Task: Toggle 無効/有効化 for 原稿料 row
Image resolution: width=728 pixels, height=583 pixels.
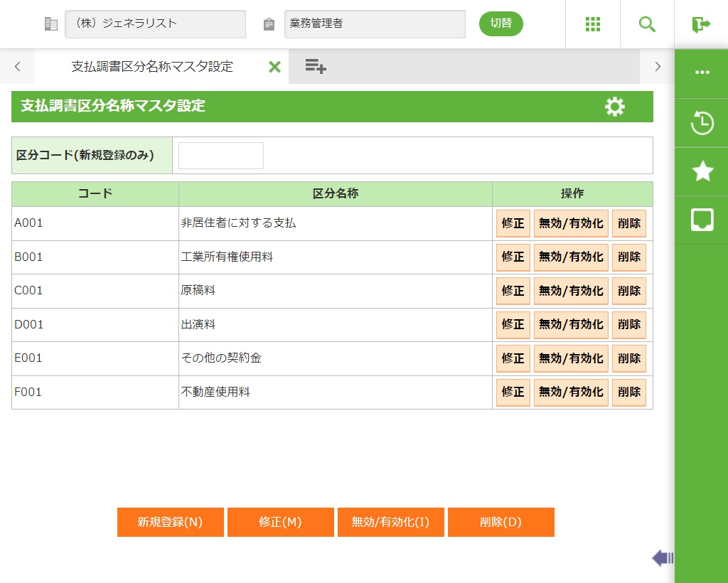Action: [x=571, y=291]
